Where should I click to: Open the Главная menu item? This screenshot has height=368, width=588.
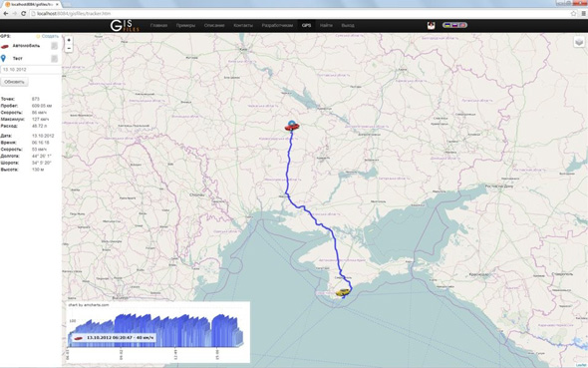point(158,26)
